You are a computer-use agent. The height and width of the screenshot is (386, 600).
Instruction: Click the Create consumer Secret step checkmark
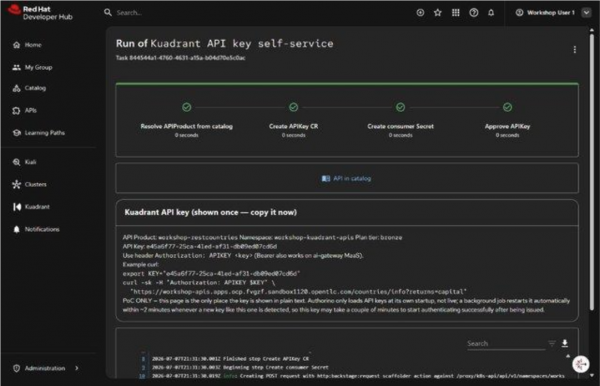point(400,107)
